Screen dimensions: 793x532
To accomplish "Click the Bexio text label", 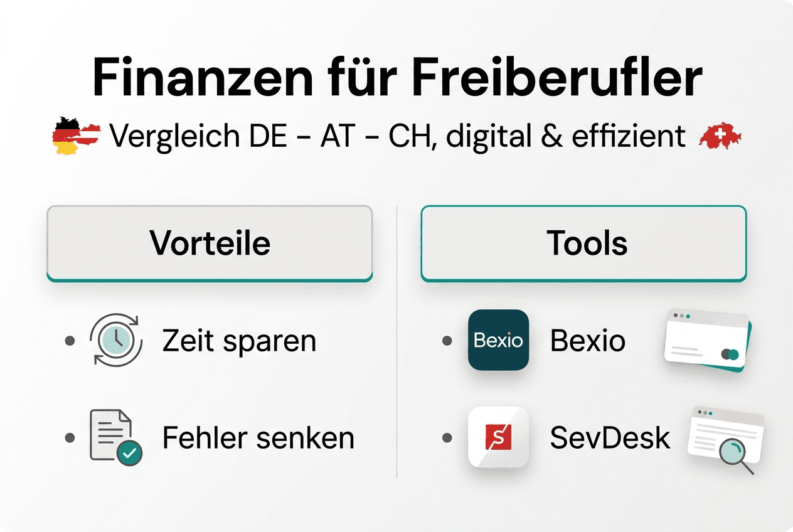I will click(587, 341).
